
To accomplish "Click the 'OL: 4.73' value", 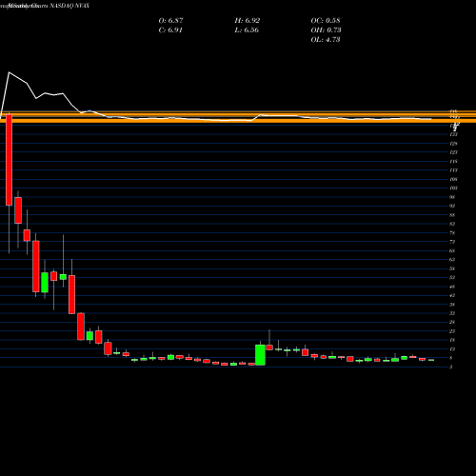I will click(326, 39).
